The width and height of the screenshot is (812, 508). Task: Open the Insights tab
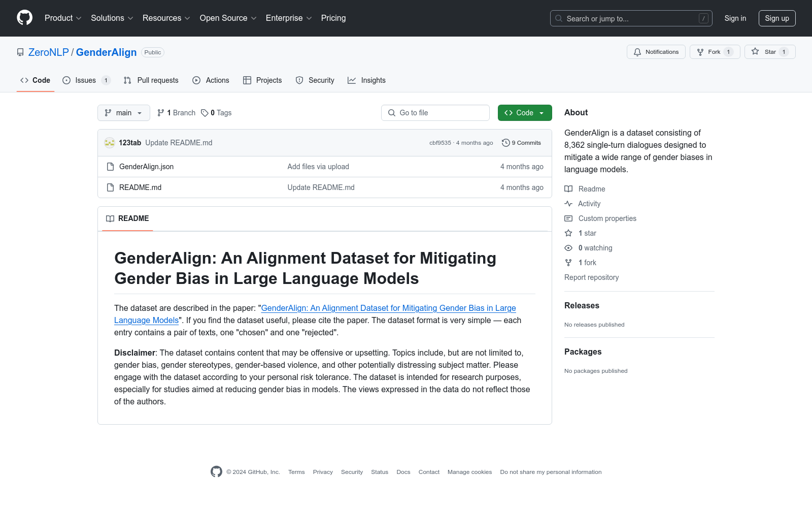tap(366, 80)
